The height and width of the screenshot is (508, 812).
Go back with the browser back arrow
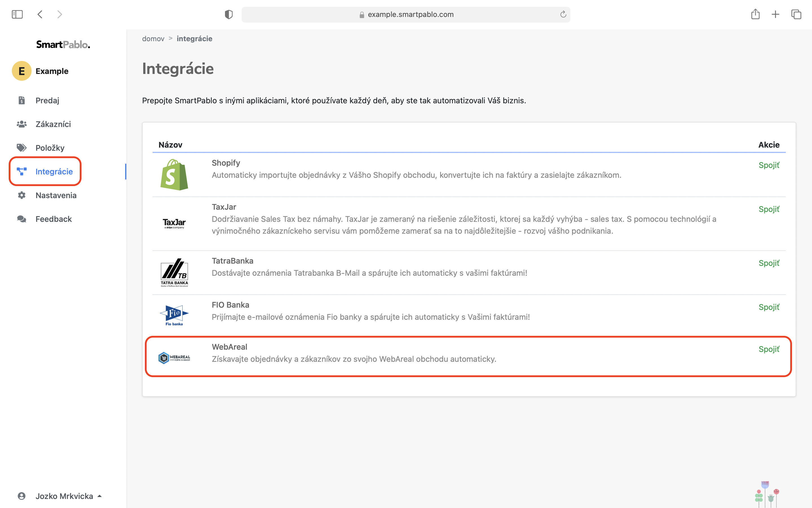point(40,14)
